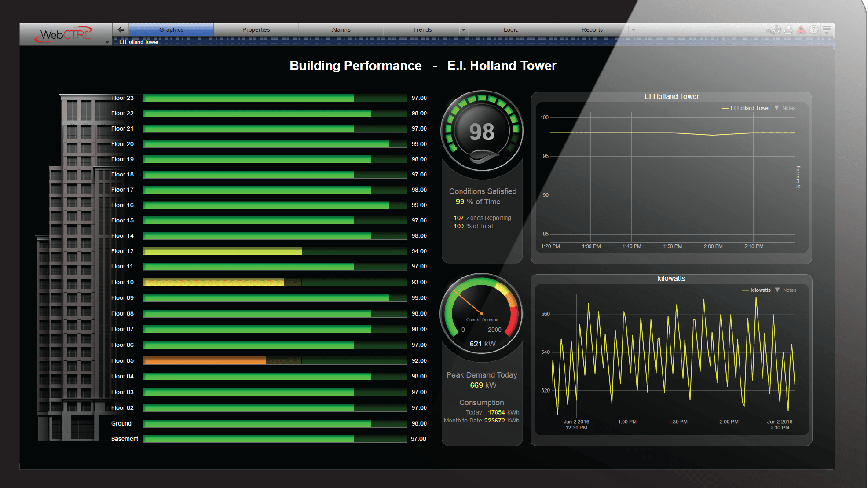Open the film reel recording icon
868x488 pixels.
point(776,30)
